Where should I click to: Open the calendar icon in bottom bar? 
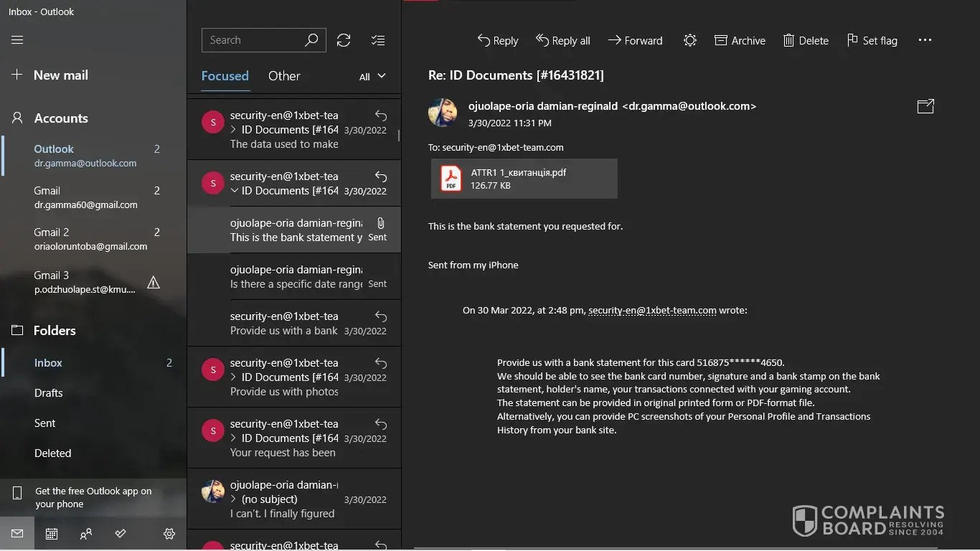[x=52, y=534]
